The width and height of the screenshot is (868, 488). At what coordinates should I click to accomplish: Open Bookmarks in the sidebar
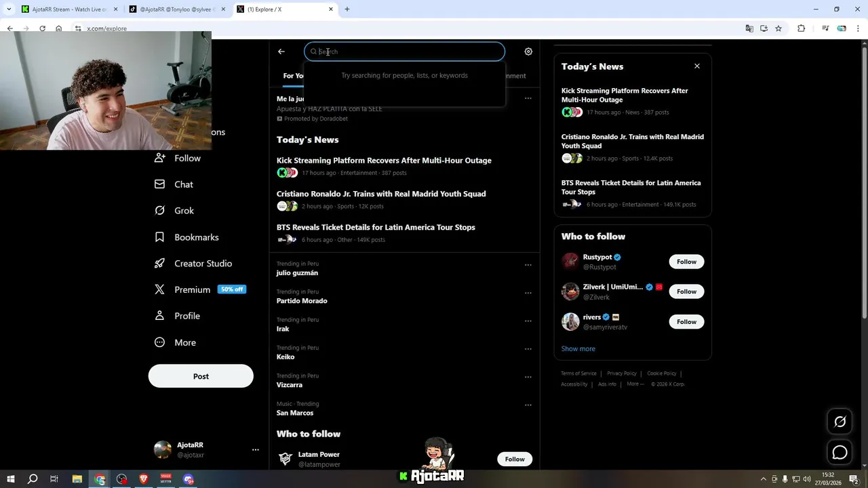(x=186, y=237)
